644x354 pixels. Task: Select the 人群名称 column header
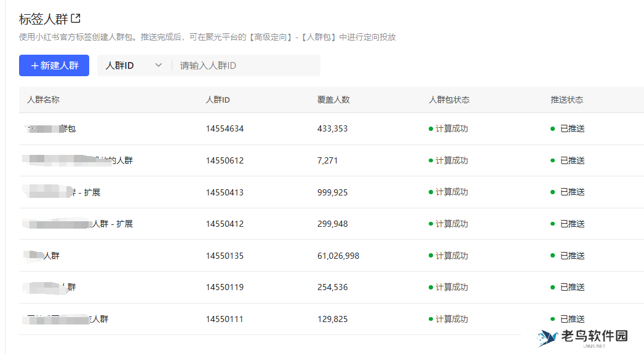coord(42,100)
